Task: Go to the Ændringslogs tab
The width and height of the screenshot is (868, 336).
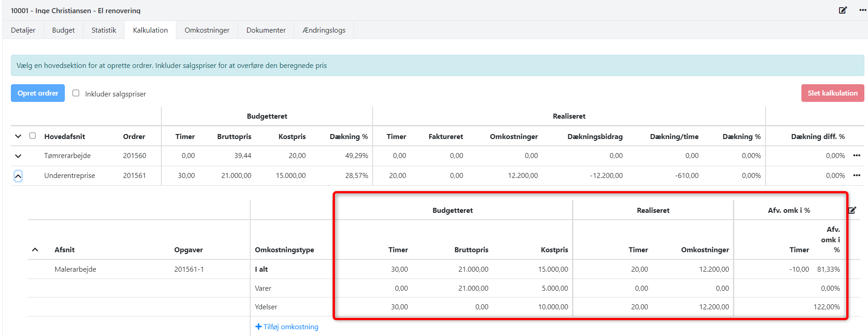Action: pos(324,30)
